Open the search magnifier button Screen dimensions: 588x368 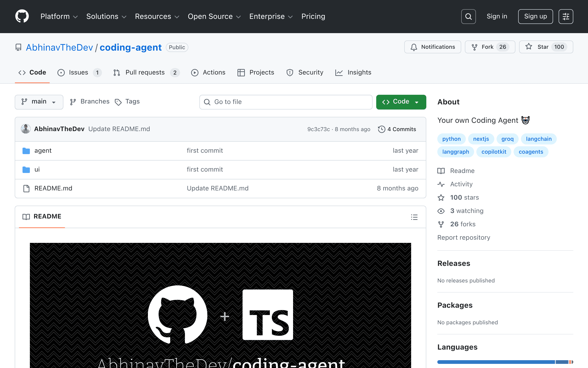[x=468, y=17]
